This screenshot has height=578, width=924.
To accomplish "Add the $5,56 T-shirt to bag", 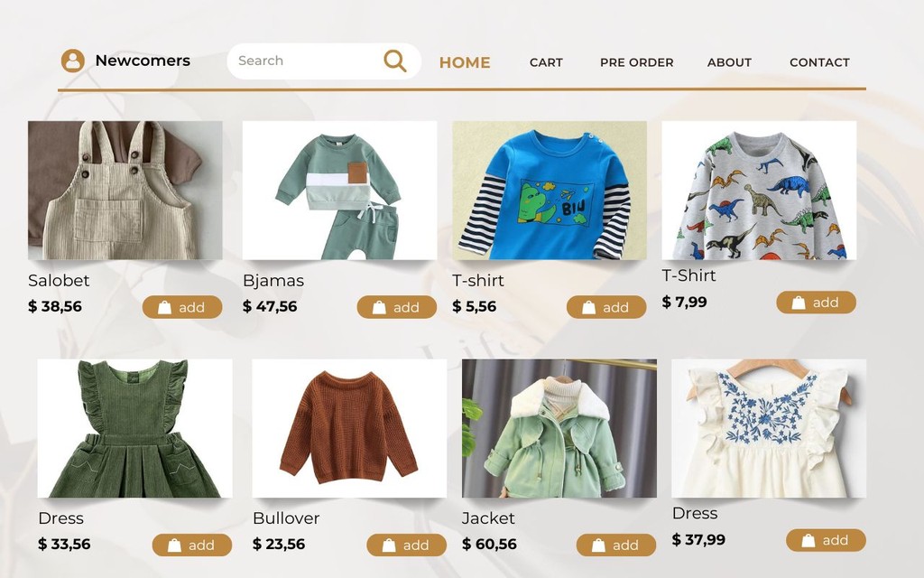I will coord(606,307).
